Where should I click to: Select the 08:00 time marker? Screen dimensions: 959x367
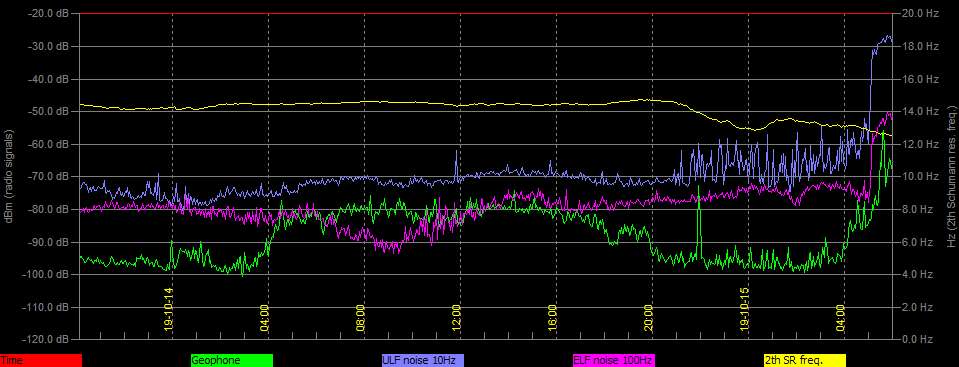pos(360,317)
